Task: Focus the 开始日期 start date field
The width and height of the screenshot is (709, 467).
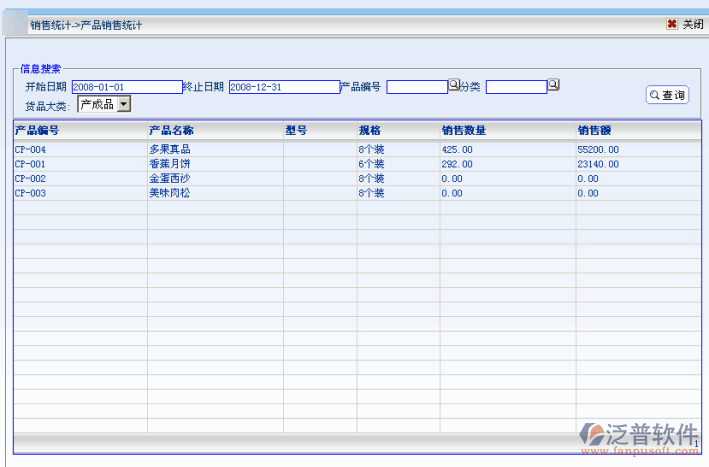Action: (127, 87)
